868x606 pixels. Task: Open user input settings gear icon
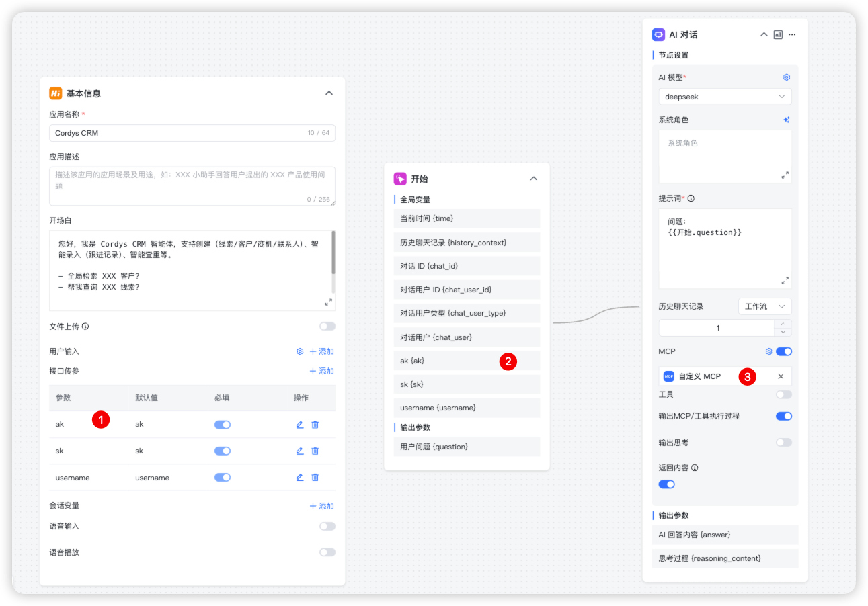coord(300,351)
